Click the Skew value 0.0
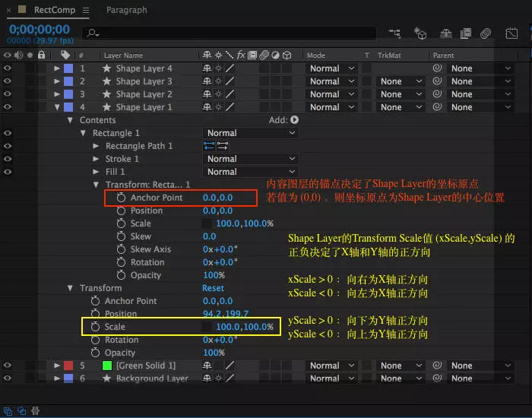This screenshot has width=532, height=418. [x=209, y=236]
